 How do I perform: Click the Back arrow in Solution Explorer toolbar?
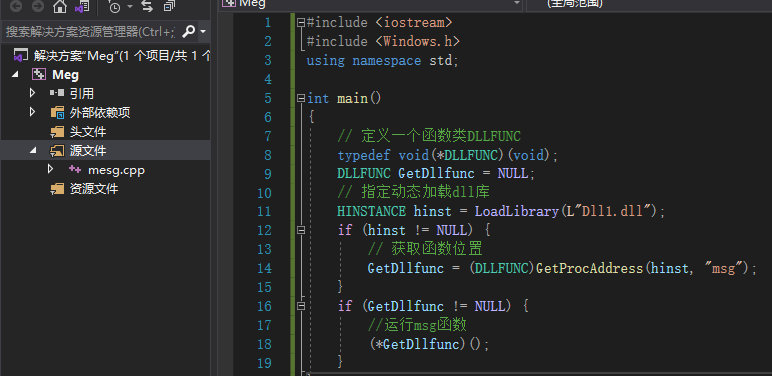pos(16,6)
